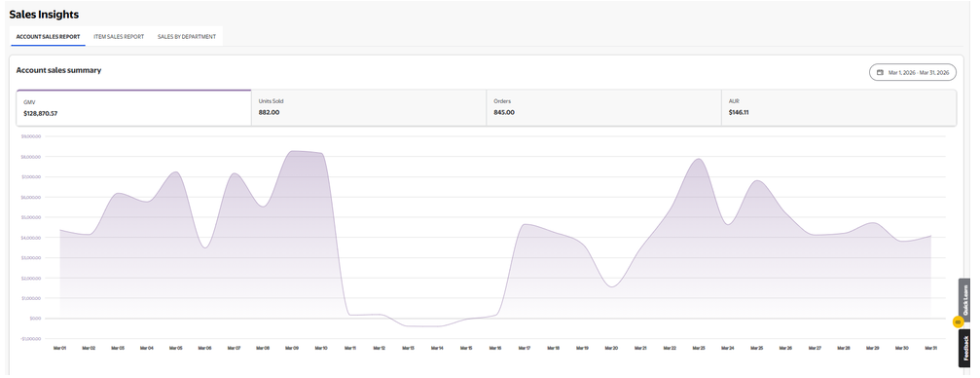Image resolution: width=980 pixels, height=378 pixels.
Task: Open the Account Sales Report tab
Action: (x=48, y=36)
